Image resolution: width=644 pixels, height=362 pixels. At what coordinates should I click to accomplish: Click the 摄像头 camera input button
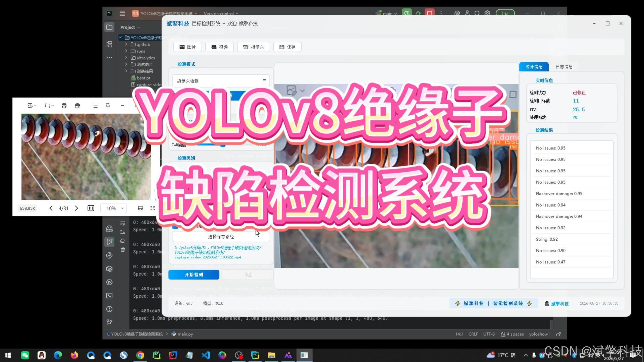click(253, 47)
